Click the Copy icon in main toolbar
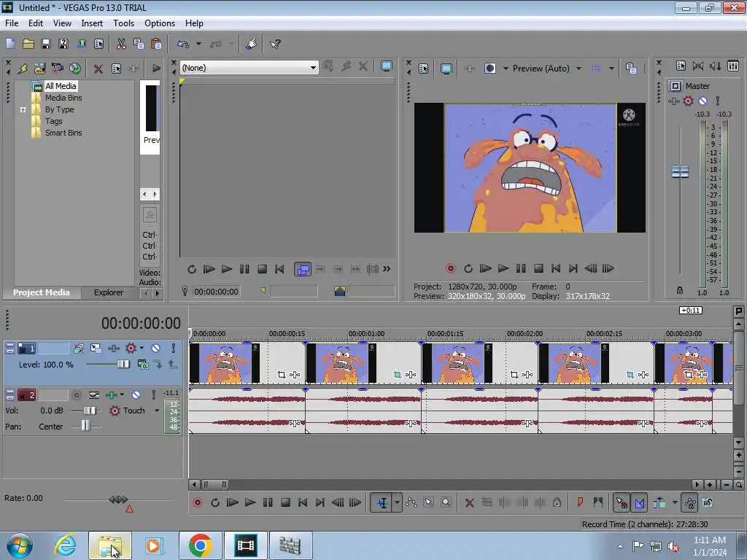The image size is (747, 560). pyautogui.click(x=139, y=44)
